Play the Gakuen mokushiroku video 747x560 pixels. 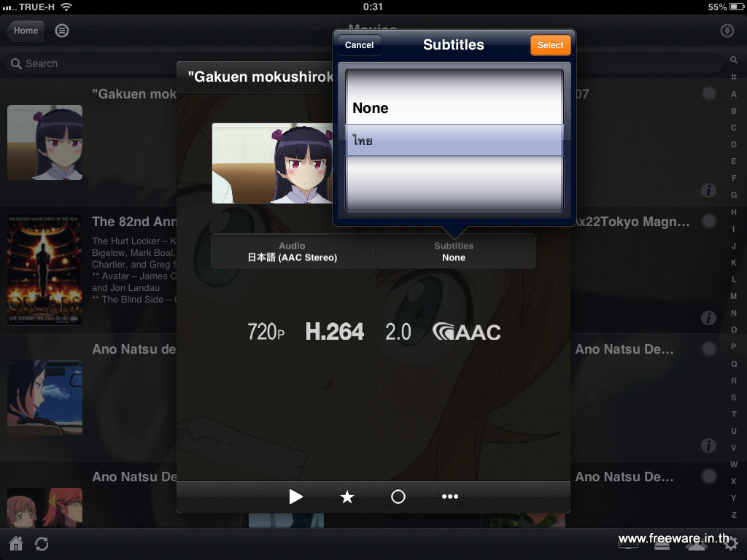(296, 497)
